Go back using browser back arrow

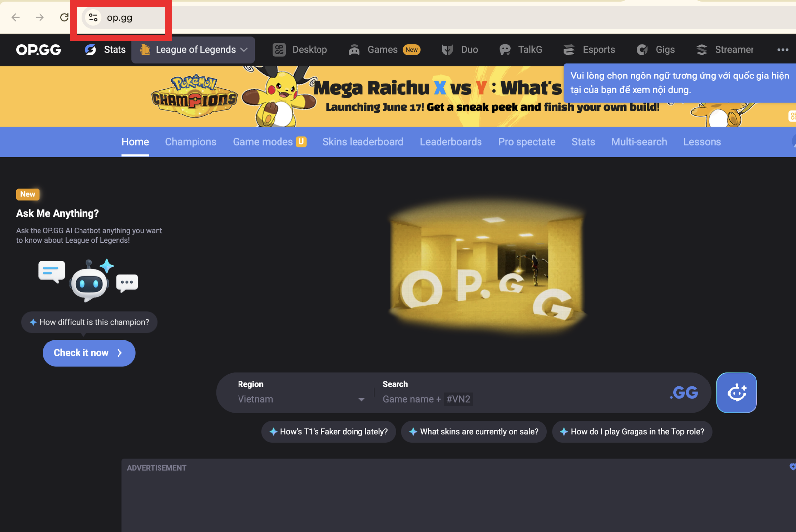click(x=16, y=18)
